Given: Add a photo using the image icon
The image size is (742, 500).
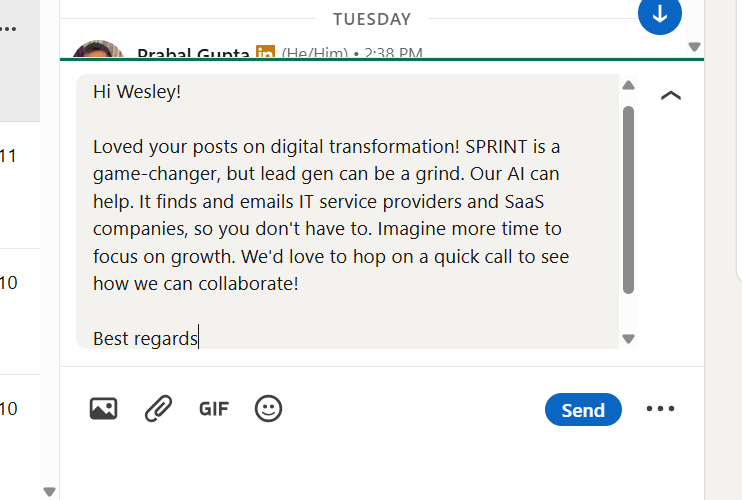Looking at the screenshot, I should [x=103, y=408].
